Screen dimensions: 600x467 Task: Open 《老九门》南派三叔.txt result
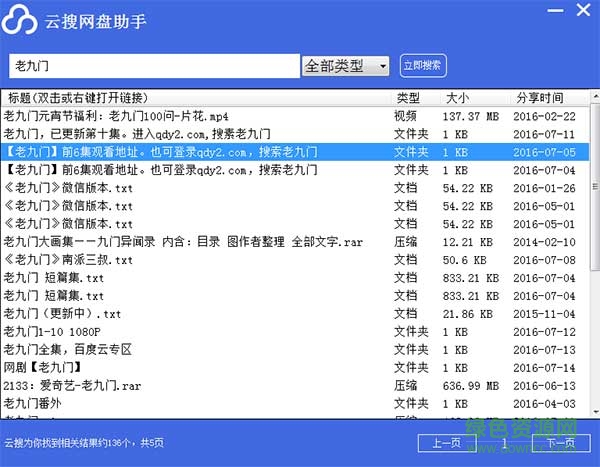68,260
